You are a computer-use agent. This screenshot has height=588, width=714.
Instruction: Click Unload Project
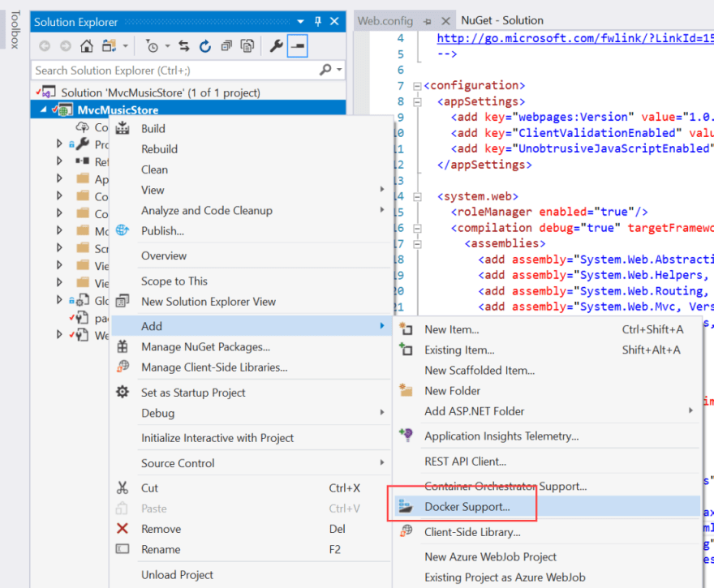point(252,575)
